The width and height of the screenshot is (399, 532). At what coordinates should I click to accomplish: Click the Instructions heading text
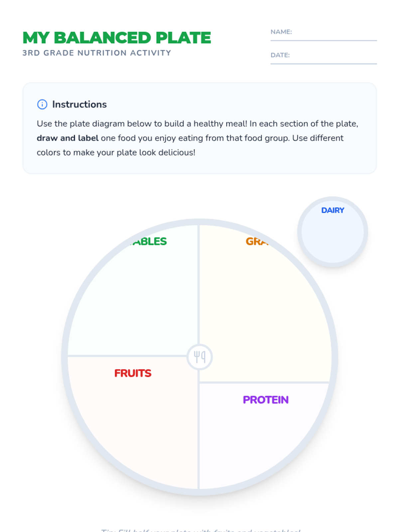(x=79, y=104)
